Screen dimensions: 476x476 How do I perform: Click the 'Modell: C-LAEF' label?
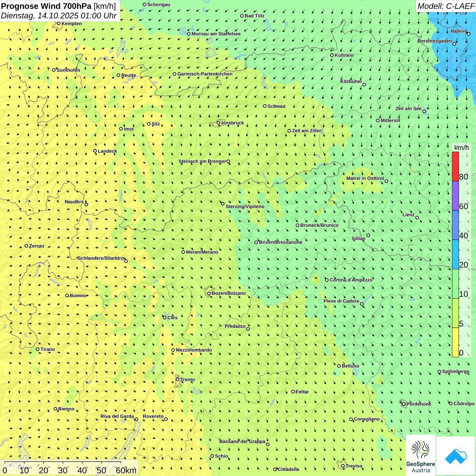[x=446, y=6]
